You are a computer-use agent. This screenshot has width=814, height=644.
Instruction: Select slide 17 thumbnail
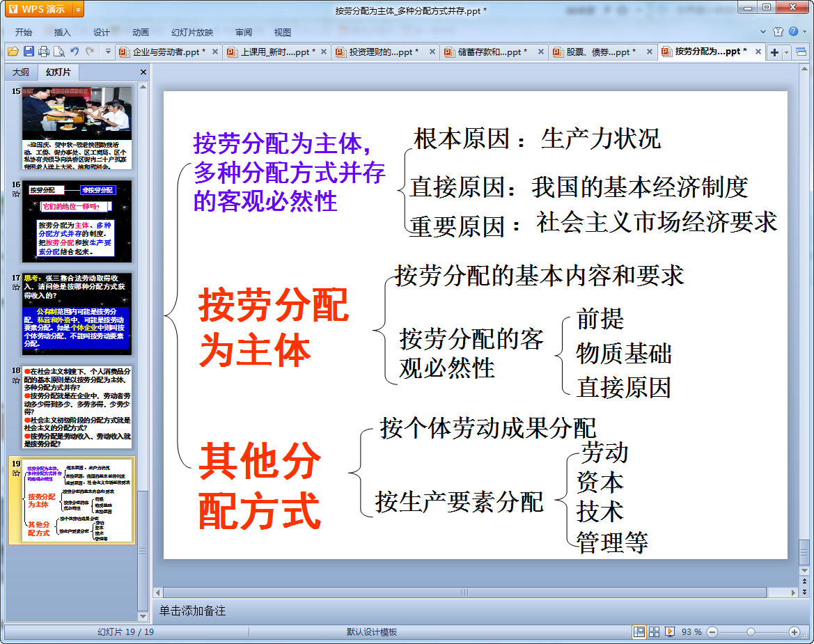[x=77, y=314]
